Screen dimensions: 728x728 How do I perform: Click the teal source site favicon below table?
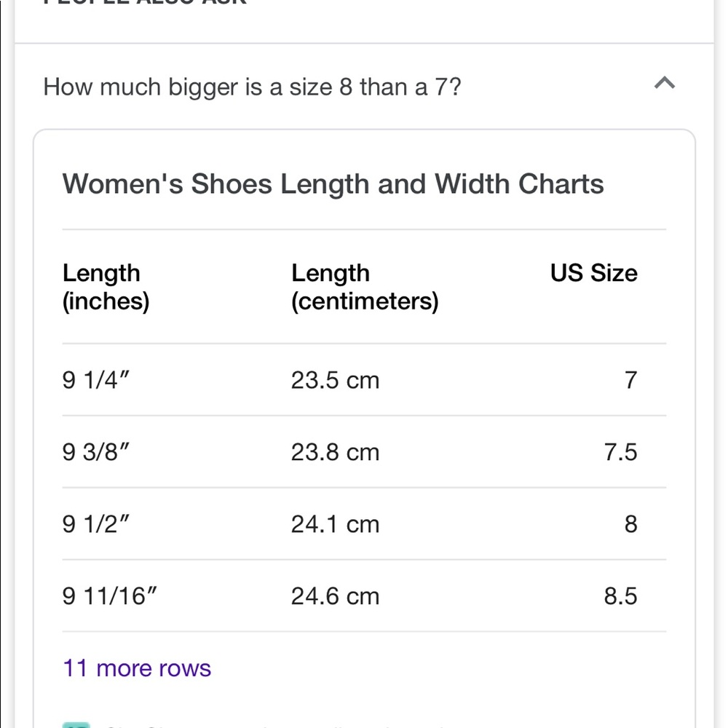76,725
